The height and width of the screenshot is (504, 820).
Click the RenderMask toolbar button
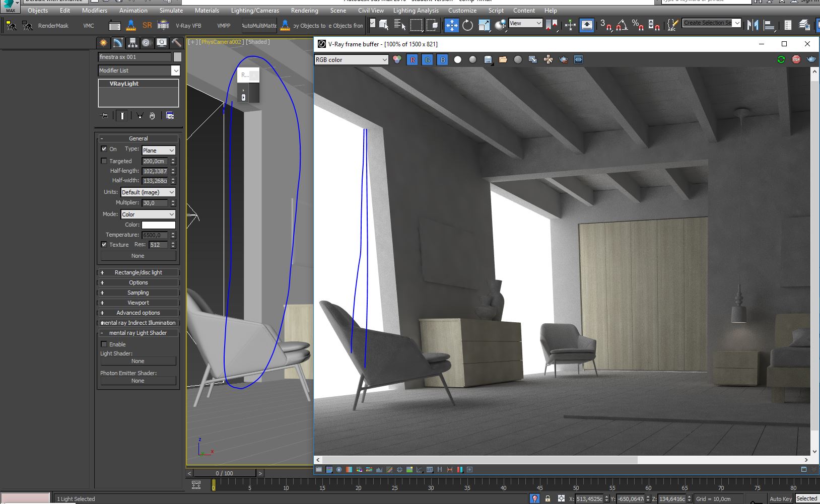[53, 25]
